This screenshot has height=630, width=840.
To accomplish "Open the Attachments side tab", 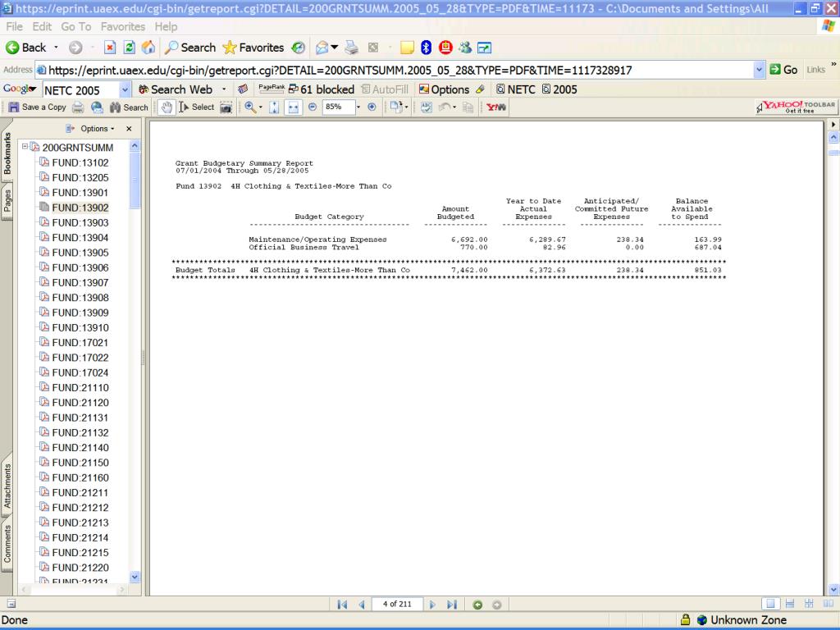I will coord(7,486).
